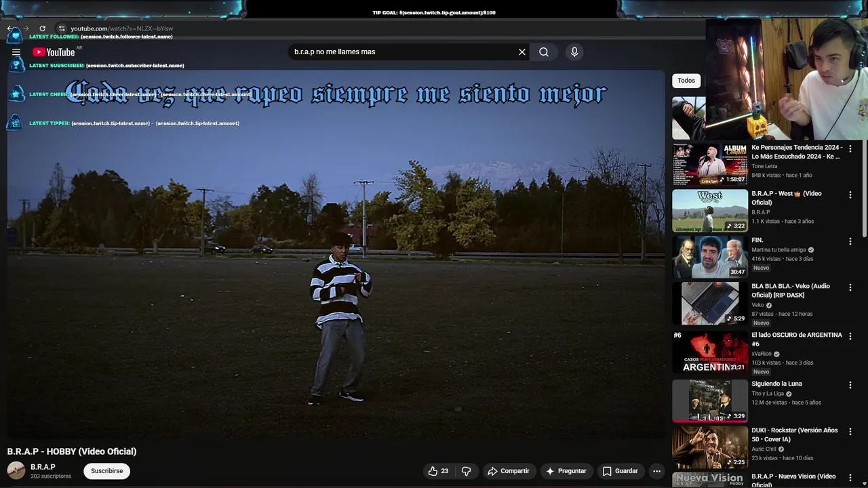The image size is (868, 488).
Task: Open BLA BLA BLA.- Veko video title
Action: coord(791,290)
